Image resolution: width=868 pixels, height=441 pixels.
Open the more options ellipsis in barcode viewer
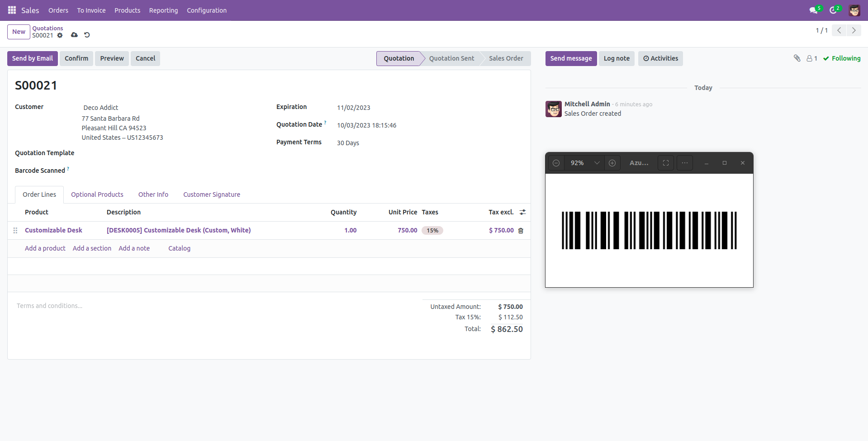685,163
